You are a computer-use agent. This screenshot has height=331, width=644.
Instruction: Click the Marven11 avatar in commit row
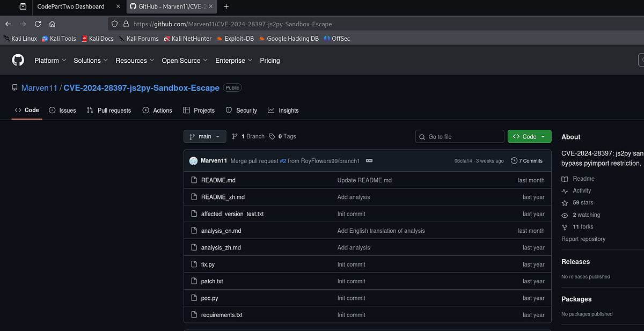pyautogui.click(x=194, y=160)
